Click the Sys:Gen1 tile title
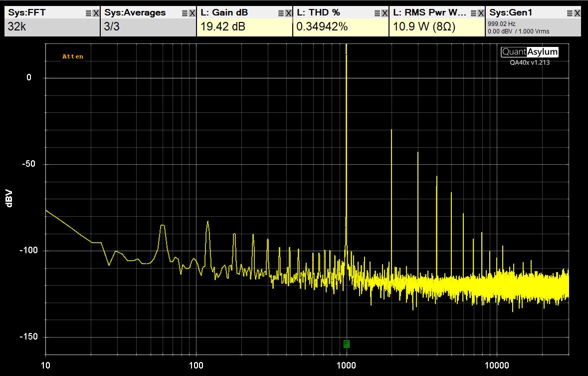Viewport: 588px width, 376px height. [x=511, y=12]
